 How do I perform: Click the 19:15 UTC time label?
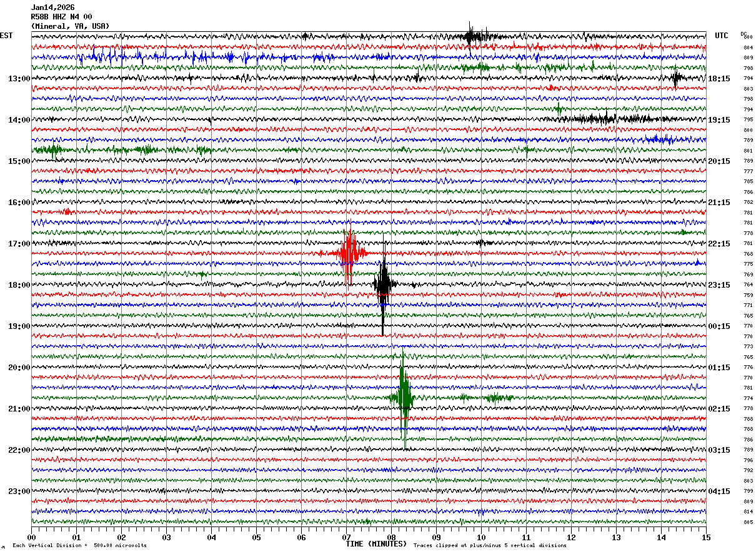pyautogui.click(x=719, y=120)
